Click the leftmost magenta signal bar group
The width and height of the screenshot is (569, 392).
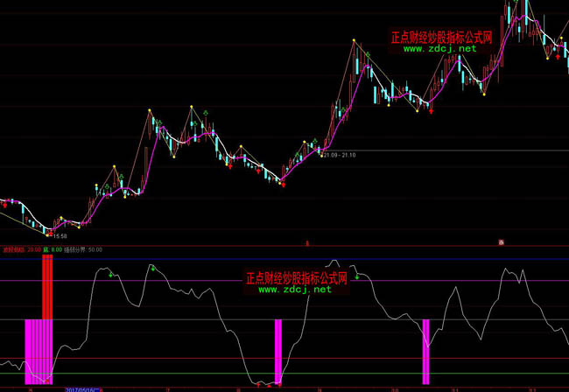(39, 350)
